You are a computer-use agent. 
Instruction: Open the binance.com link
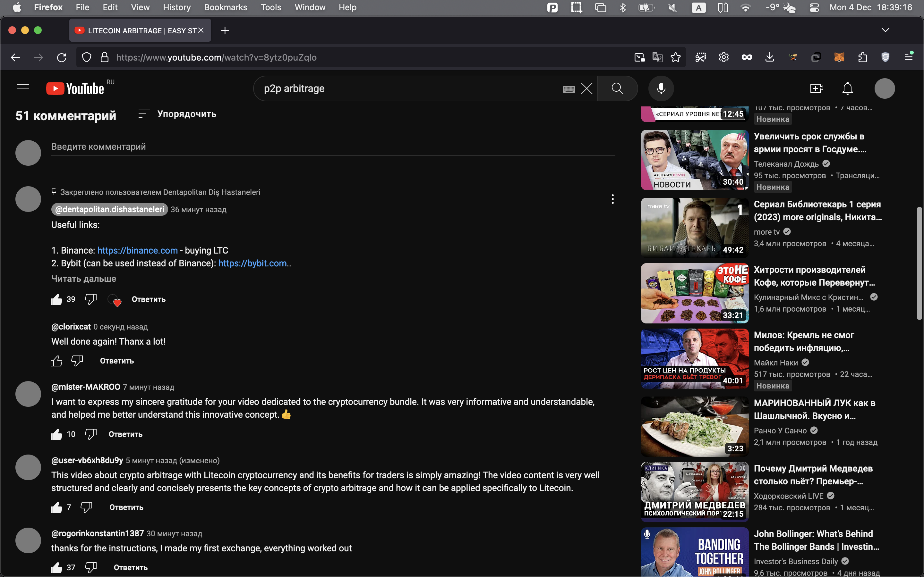pyautogui.click(x=137, y=250)
